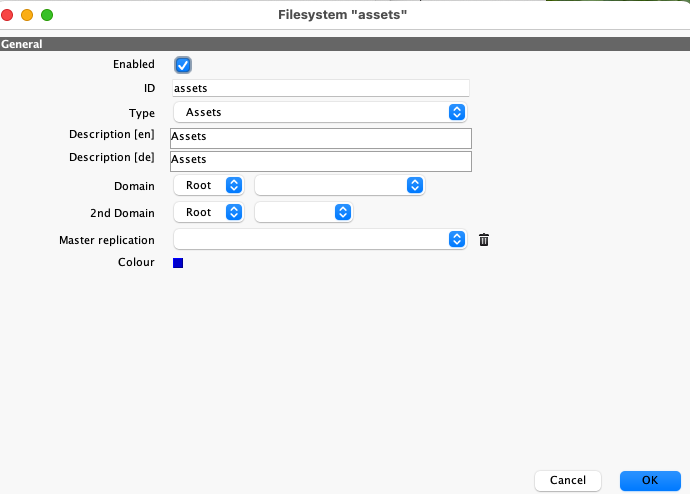Click the blue Colour swatch
Screen dimensions: 690x494
point(178,263)
